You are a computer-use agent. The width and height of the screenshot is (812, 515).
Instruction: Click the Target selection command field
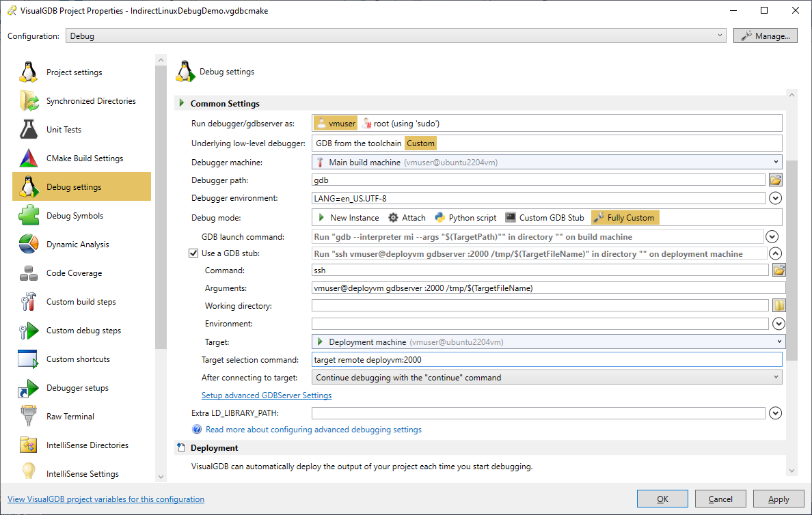coord(546,359)
